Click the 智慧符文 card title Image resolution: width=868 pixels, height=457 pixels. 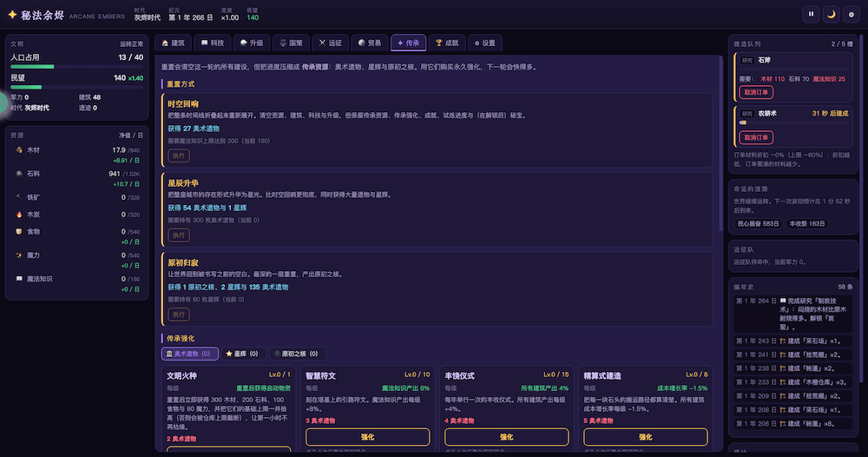point(320,375)
